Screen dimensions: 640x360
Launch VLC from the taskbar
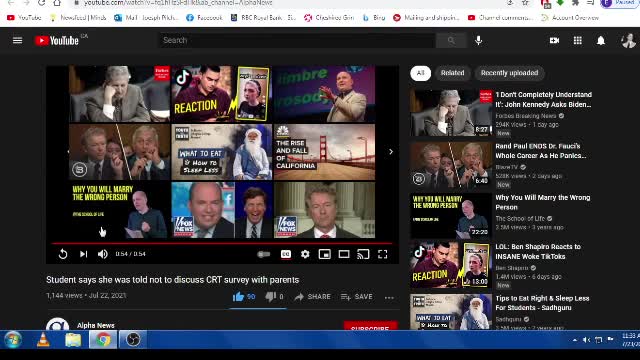pyautogui.click(x=43, y=340)
